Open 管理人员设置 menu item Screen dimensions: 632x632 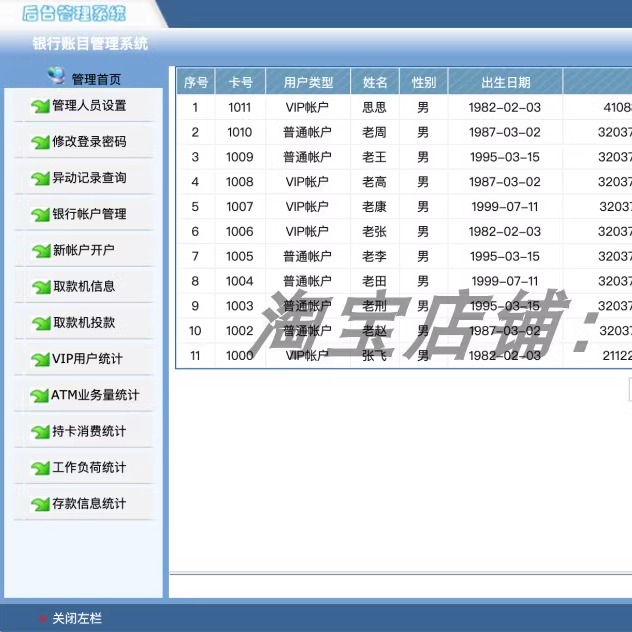(x=89, y=106)
